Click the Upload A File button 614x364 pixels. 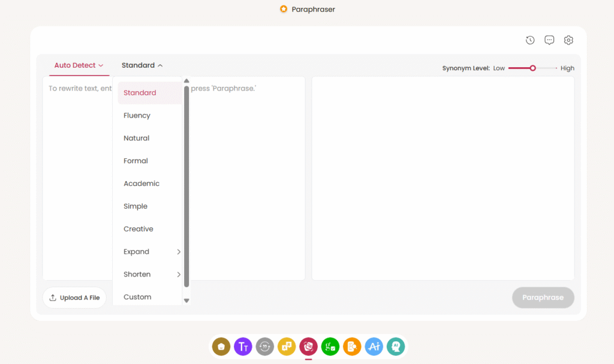[74, 297]
